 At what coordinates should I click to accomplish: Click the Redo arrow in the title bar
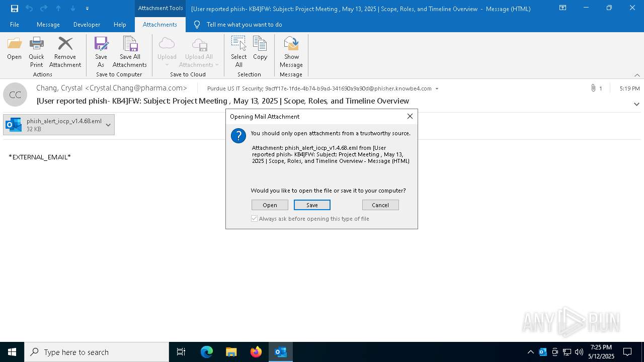[44, 8]
